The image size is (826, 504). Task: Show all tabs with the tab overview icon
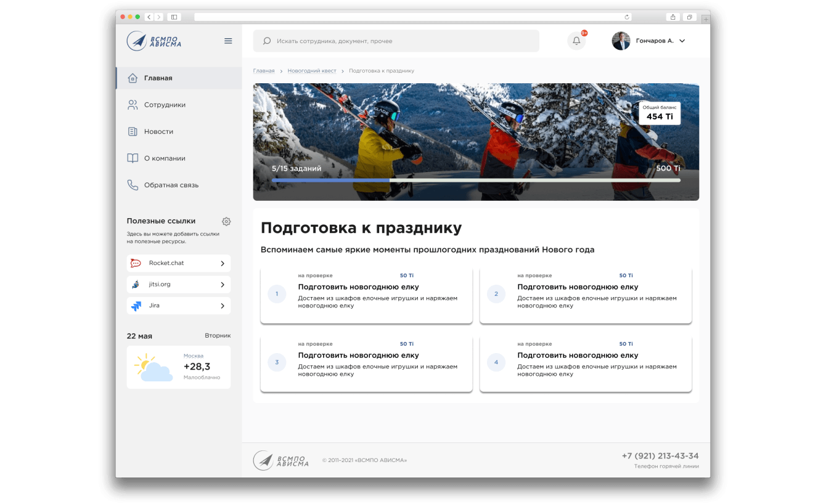(690, 17)
